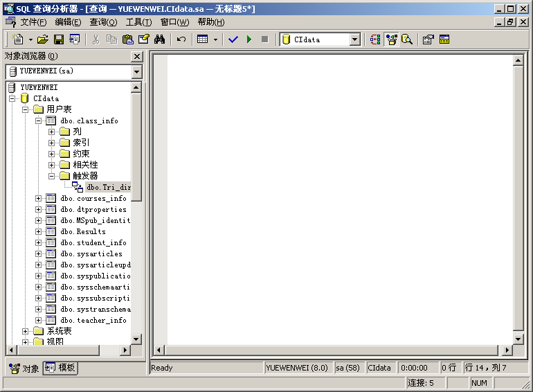This screenshot has height=392, width=533.
Task: Restore the inner query document window
Action: 510,22
